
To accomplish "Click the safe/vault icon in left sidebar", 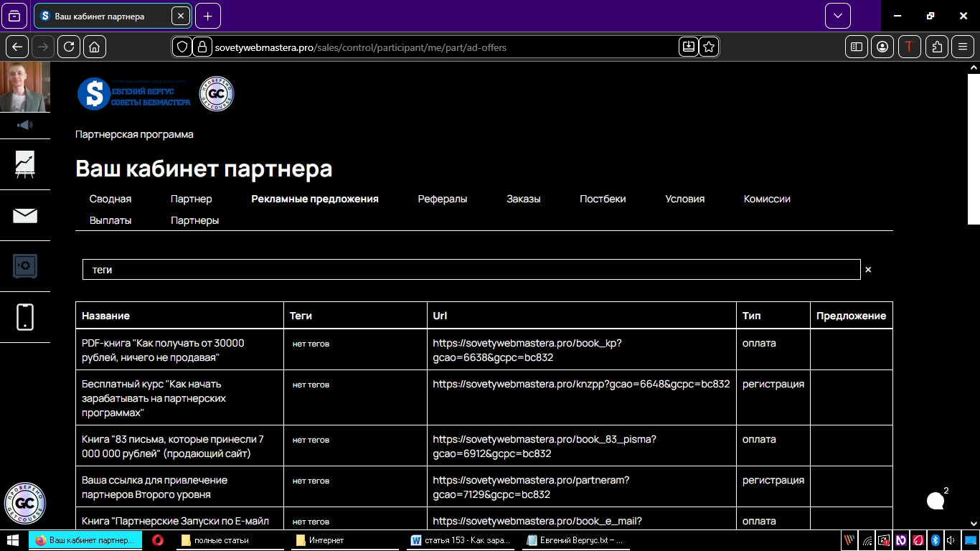I will pos(25,266).
